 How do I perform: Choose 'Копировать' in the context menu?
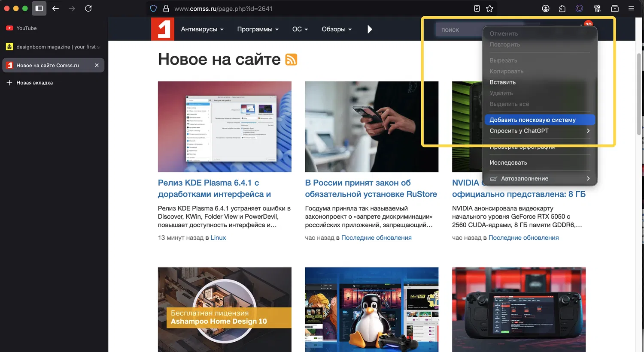[x=540, y=71]
